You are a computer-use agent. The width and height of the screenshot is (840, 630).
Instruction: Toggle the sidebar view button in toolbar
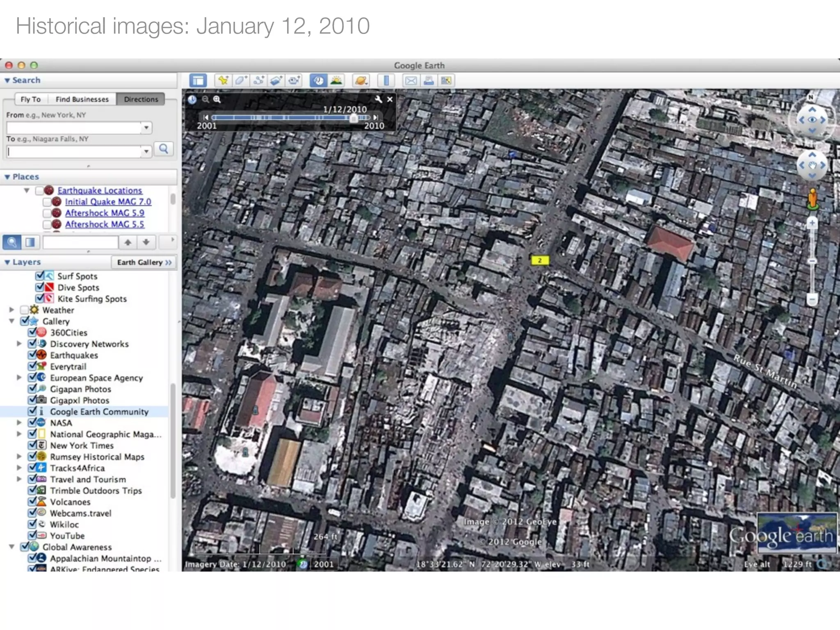[x=198, y=80]
